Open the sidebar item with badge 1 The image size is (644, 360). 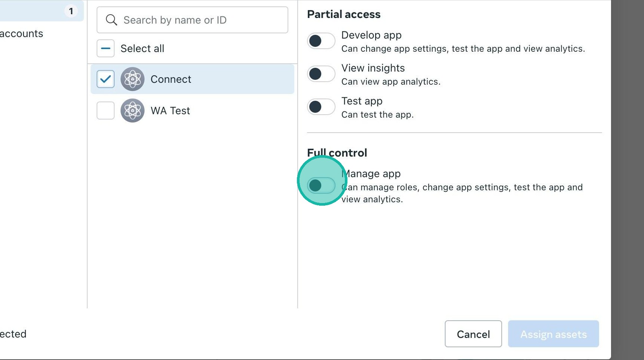point(41,11)
